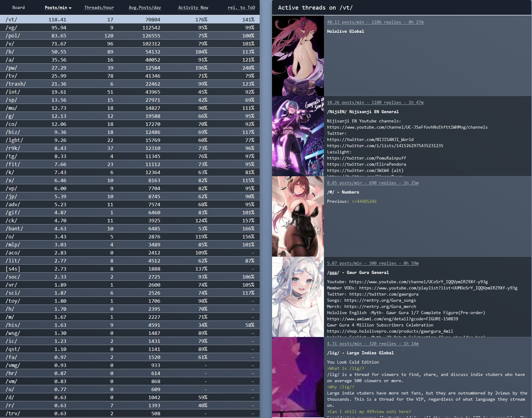Select the /b/ board row
The image size is (532, 418).
(130, 52)
